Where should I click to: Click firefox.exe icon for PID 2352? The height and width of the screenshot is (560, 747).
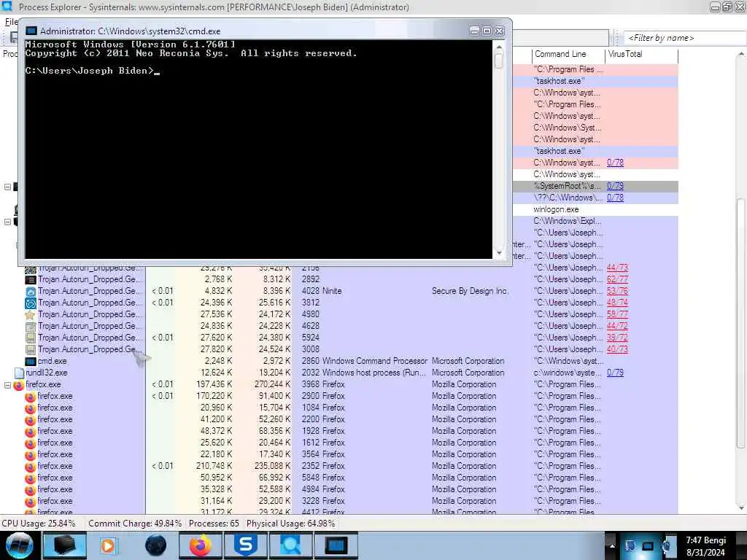click(31, 466)
